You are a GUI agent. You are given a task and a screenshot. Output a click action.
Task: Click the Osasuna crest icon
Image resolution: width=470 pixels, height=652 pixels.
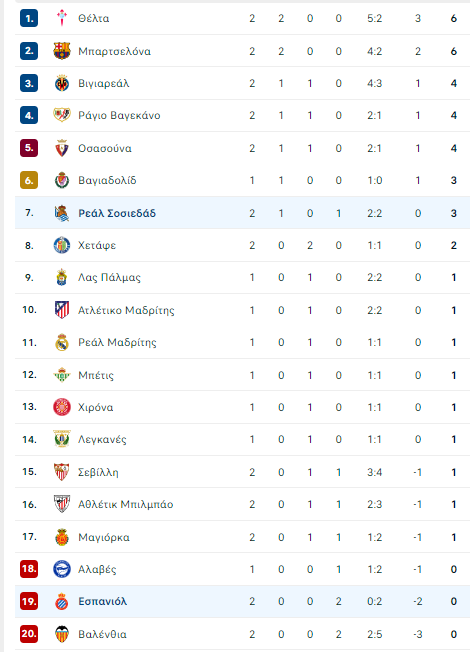click(62, 148)
